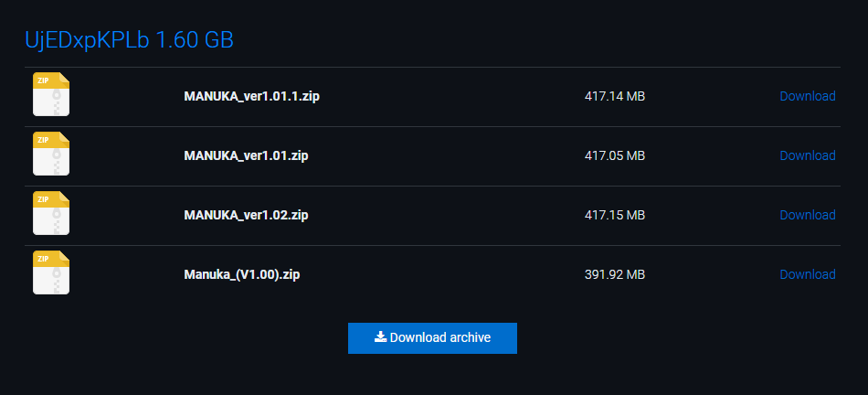Select the MANUKA_ver1.01.1.zip file name

point(251,96)
